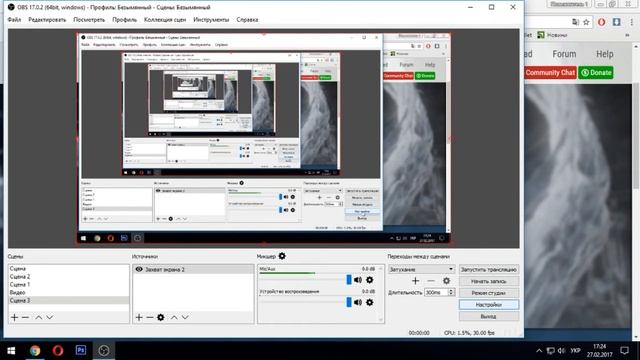Remove transition with minus icon

point(431,281)
